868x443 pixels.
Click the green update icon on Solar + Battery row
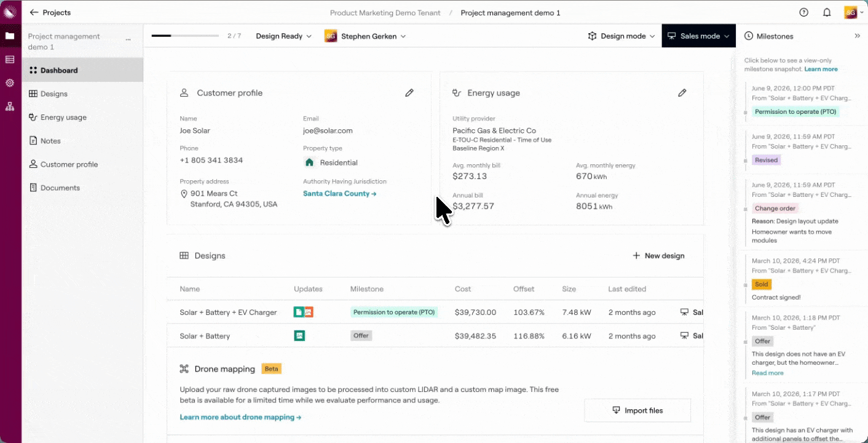tap(299, 336)
